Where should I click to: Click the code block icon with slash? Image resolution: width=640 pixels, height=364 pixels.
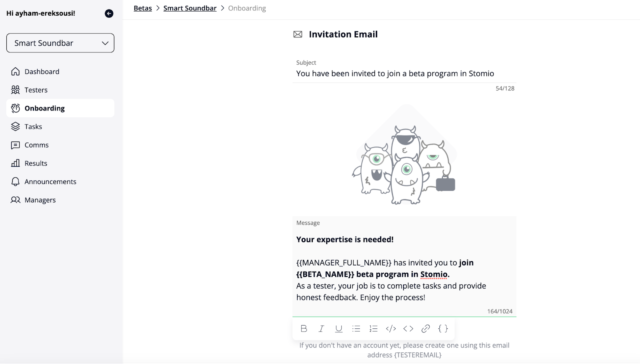pyautogui.click(x=391, y=328)
